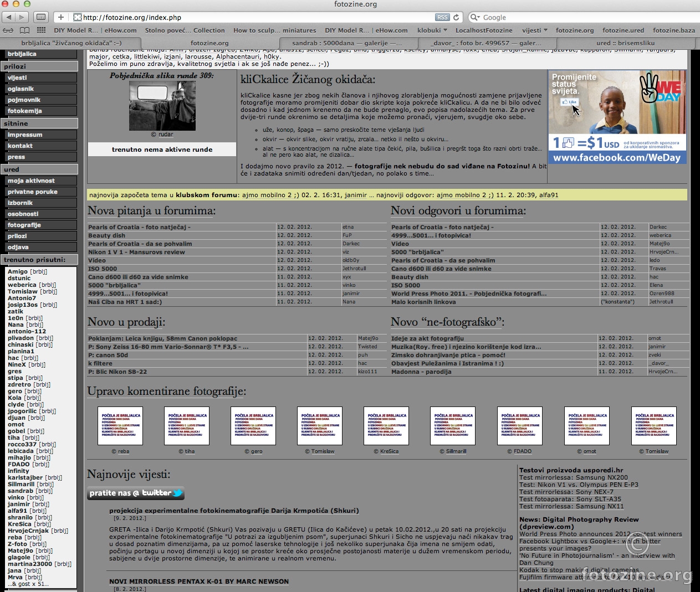Open the 'fotozine.baza' bookmark
Viewport: 700px width, 592px height.
coord(674,30)
